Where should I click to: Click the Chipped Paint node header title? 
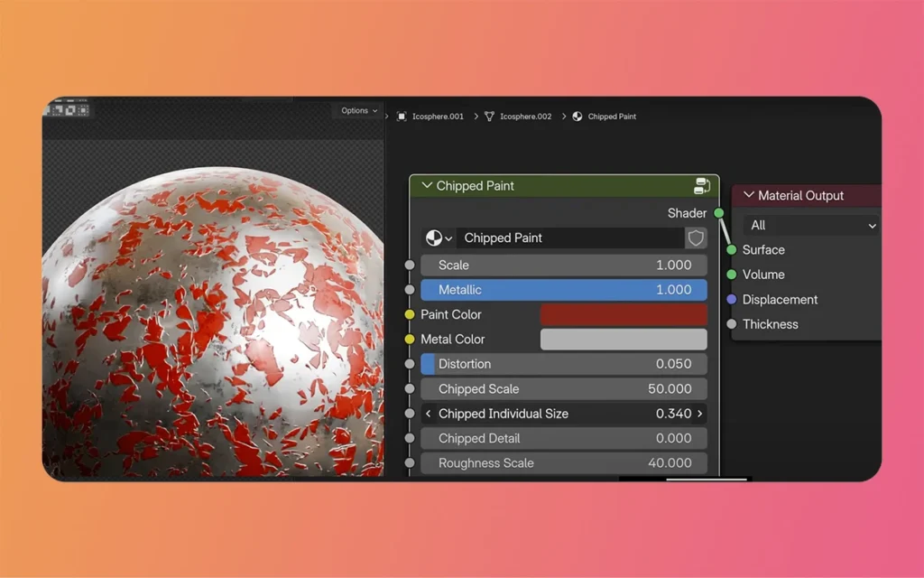pos(475,186)
